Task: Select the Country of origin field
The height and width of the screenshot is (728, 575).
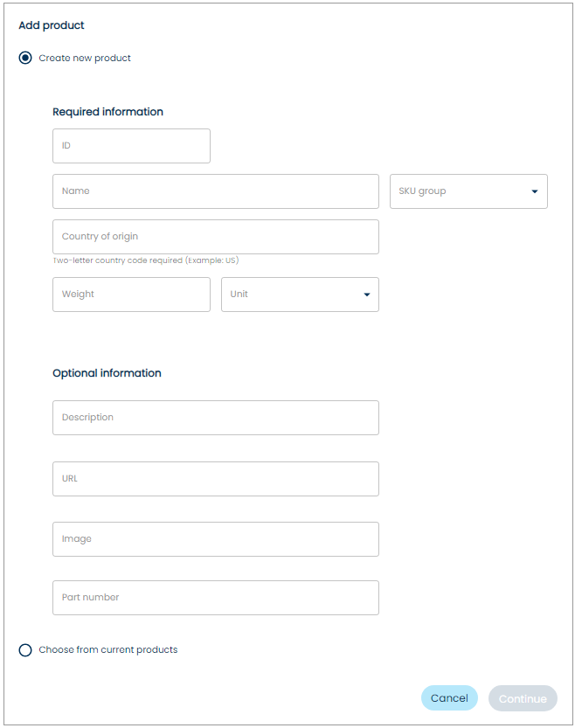Action: (x=215, y=237)
